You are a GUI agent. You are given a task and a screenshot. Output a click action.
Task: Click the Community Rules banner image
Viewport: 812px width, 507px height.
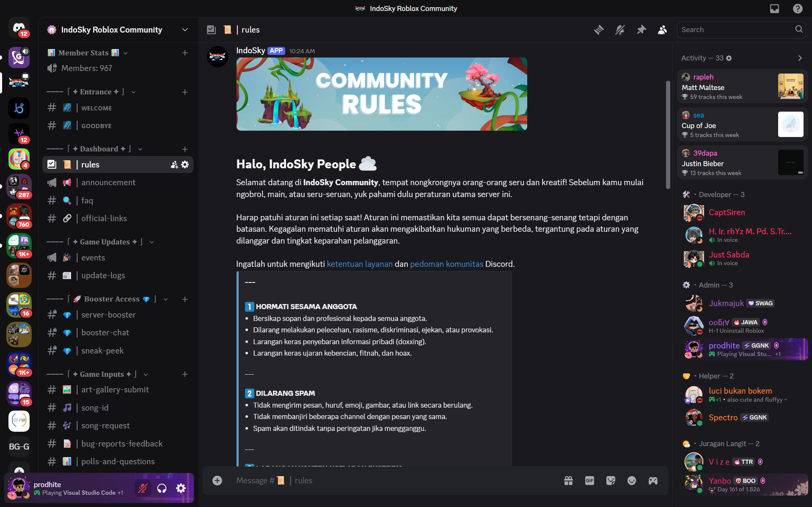pyautogui.click(x=382, y=94)
